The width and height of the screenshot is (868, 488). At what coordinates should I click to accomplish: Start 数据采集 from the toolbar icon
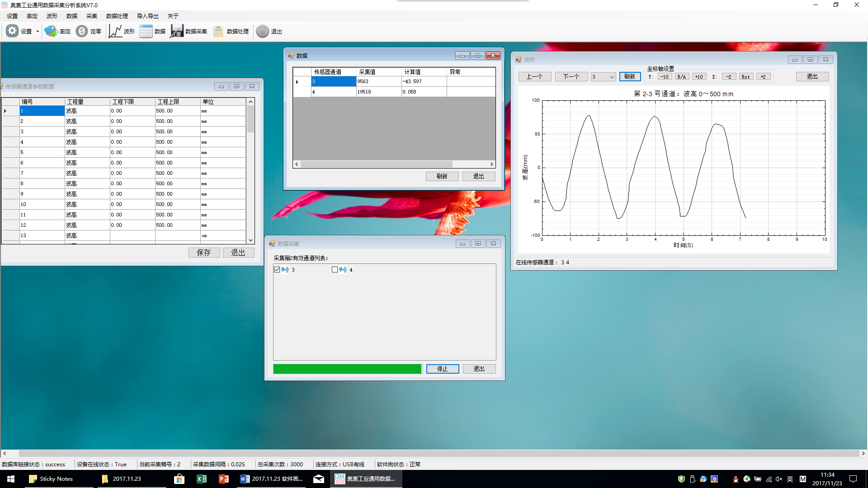click(177, 31)
